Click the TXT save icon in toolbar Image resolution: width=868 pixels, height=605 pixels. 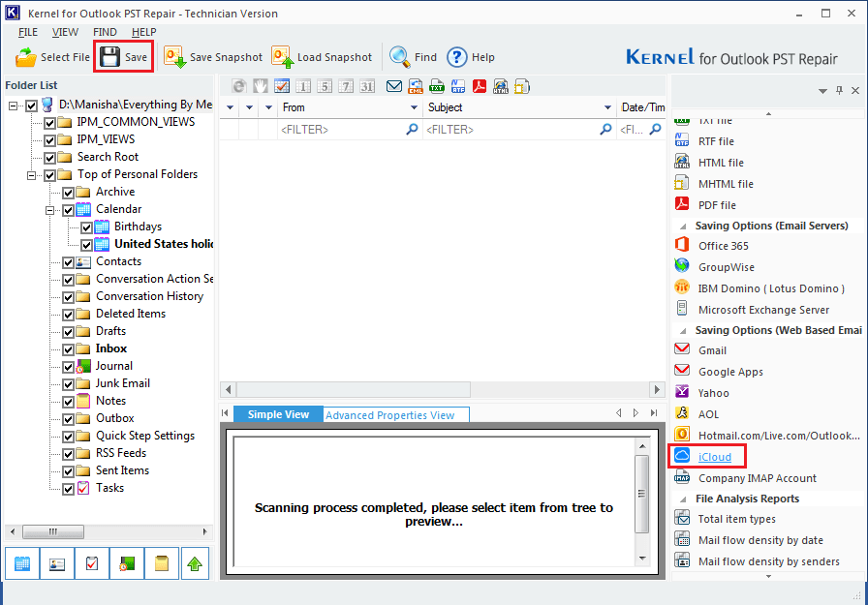click(437, 86)
